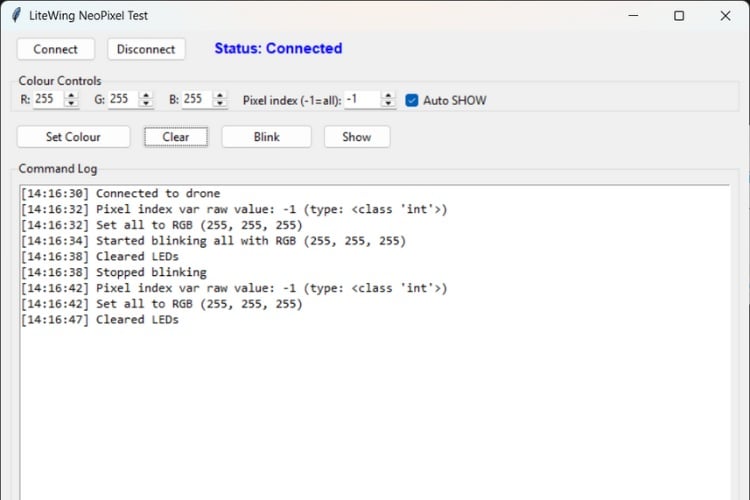Viewport: 750px width, 500px height.
Task: Disable the Auto SHOW checkbox
Action: click(412, 100)
